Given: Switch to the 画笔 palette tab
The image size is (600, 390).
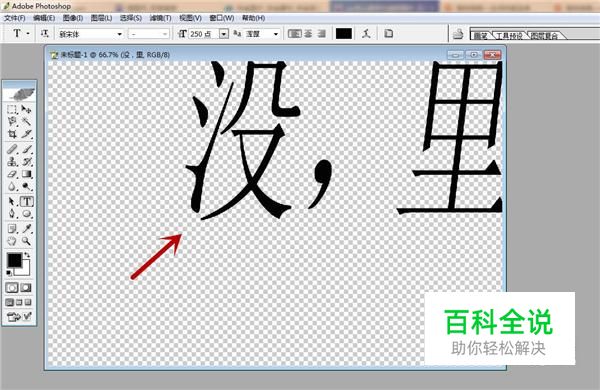Looking at the screenshot, I should [x=481, y=36].
